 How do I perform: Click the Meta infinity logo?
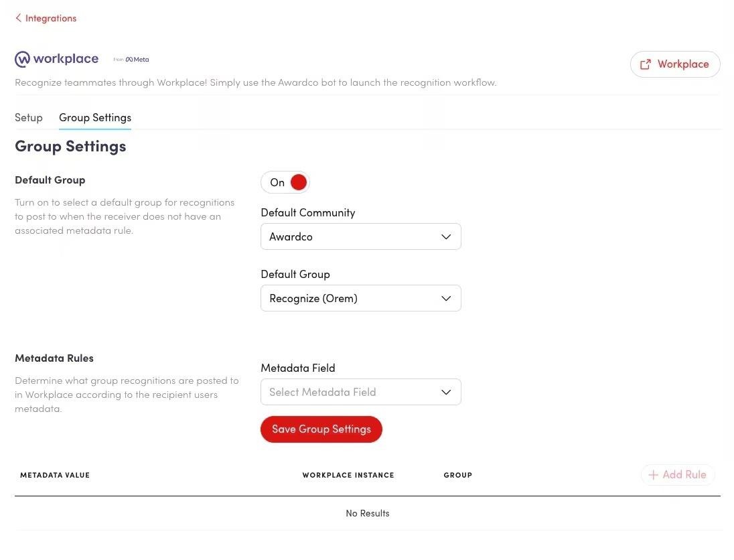tap(129, 60)
